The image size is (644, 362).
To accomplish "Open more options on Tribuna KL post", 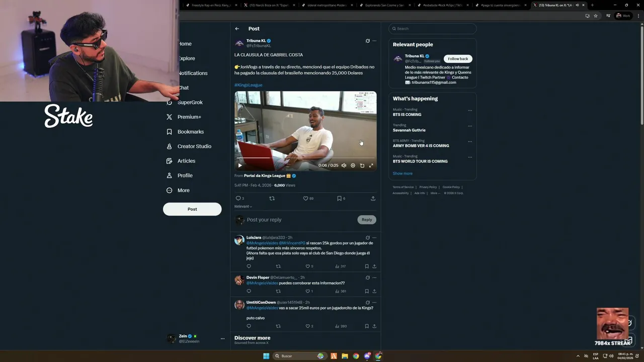I will tap(374, 41).
